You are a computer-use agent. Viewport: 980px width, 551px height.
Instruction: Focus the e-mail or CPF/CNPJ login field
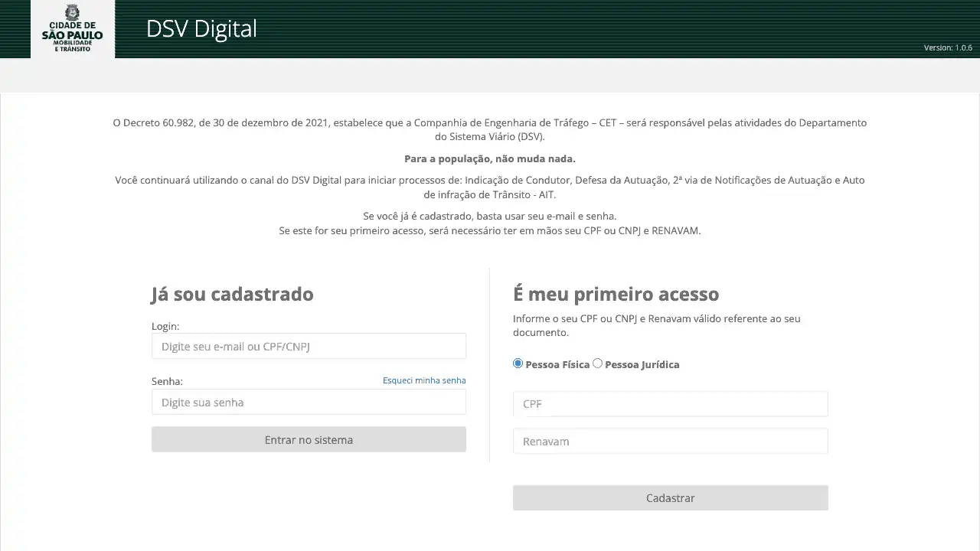[x=309, y=347]
